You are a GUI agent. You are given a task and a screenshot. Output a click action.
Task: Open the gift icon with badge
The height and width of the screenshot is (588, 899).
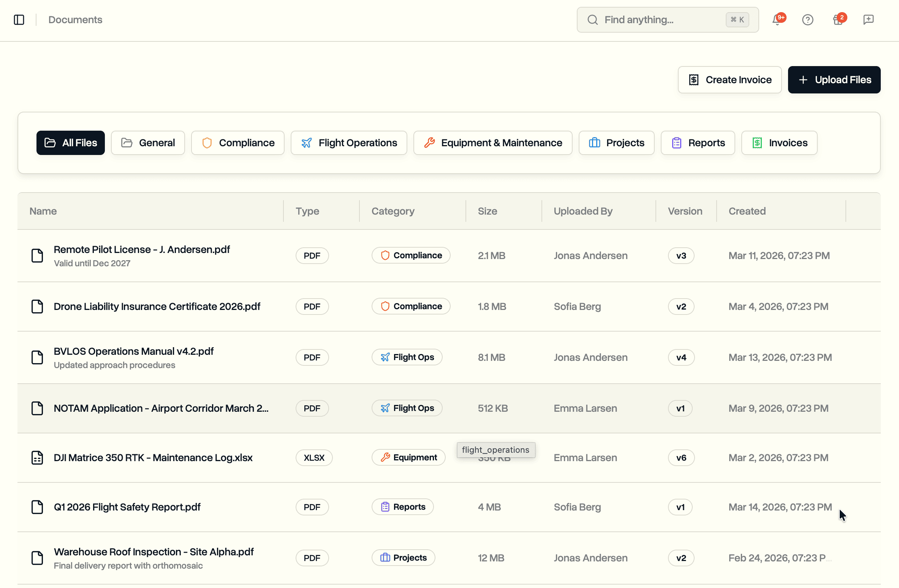point(838,20)
